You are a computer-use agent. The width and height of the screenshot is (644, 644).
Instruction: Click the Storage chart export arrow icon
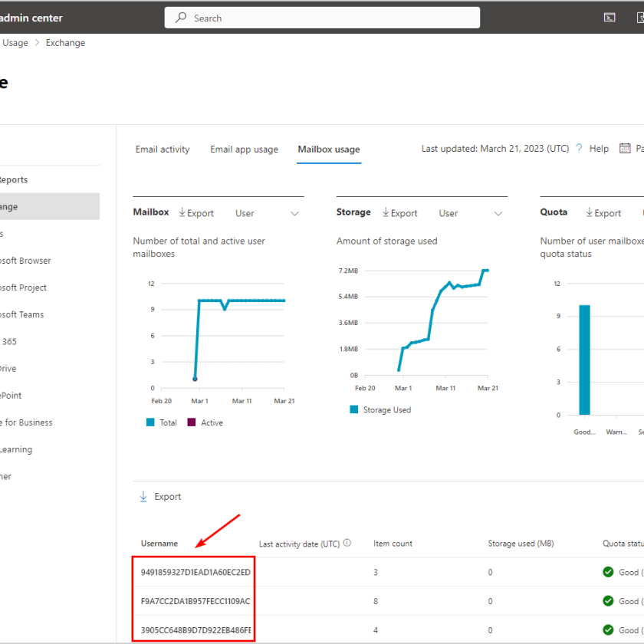coord(386,212)
